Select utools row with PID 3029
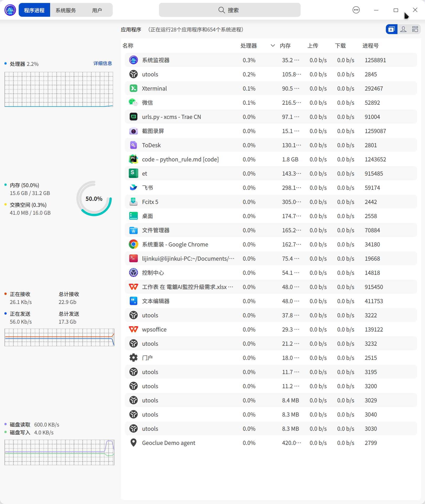This screenshot has height=504, width=425. [271, 400]
